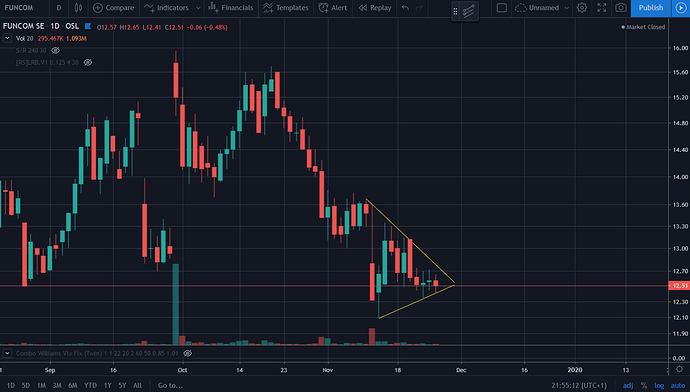
Task: Select the layout rectangle icon
Action: click(502, 8)
